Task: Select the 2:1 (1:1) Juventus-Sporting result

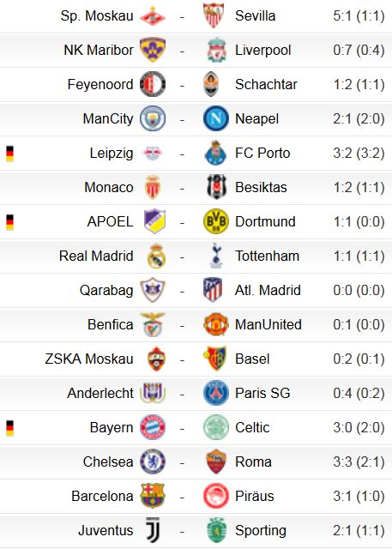Action: coord(359,530)
